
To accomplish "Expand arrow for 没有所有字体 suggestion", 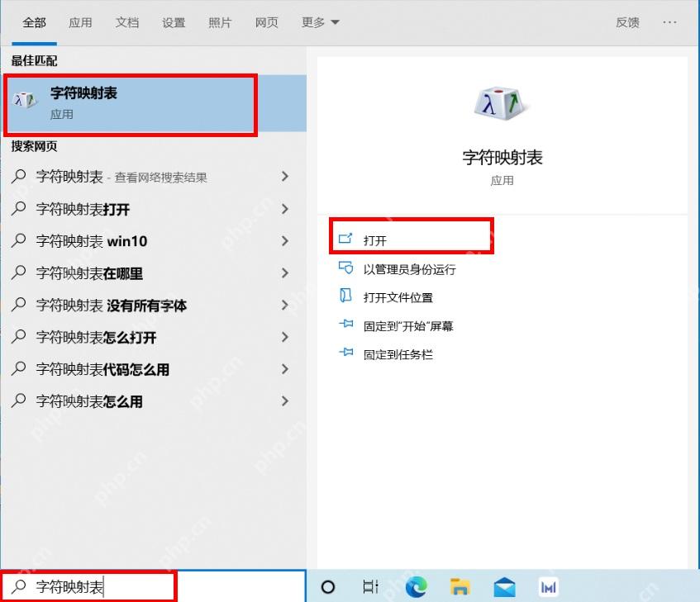I will click(x=285, y=305).
